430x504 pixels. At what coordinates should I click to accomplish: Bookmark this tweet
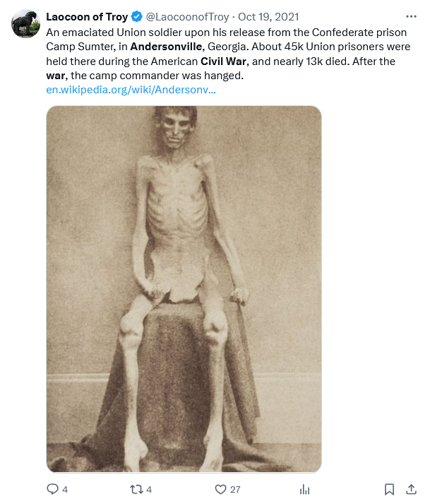[x=389, y=490]
